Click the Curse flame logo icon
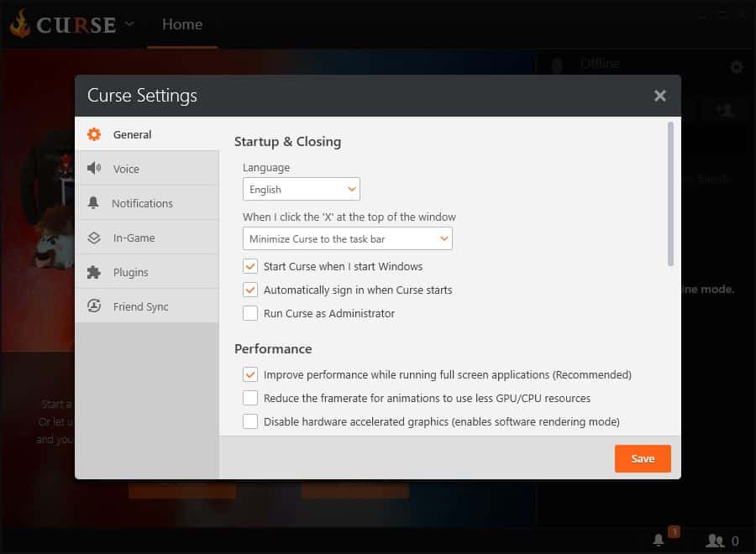 [x=20, y=24]
